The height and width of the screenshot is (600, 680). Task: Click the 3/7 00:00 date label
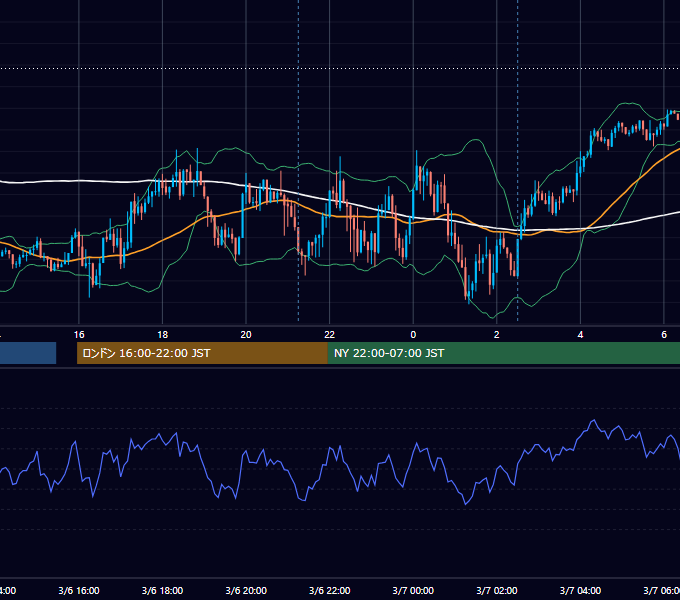(413, 590)
